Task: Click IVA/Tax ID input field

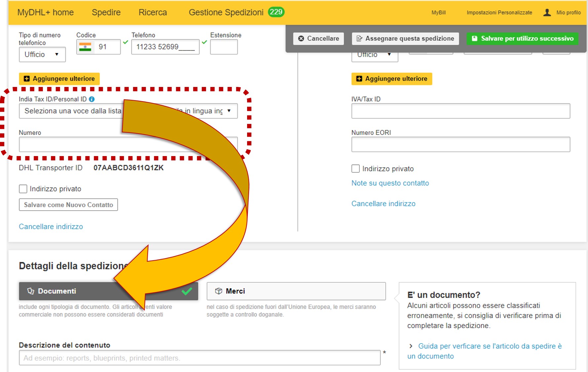Action: tap(461, 111)
